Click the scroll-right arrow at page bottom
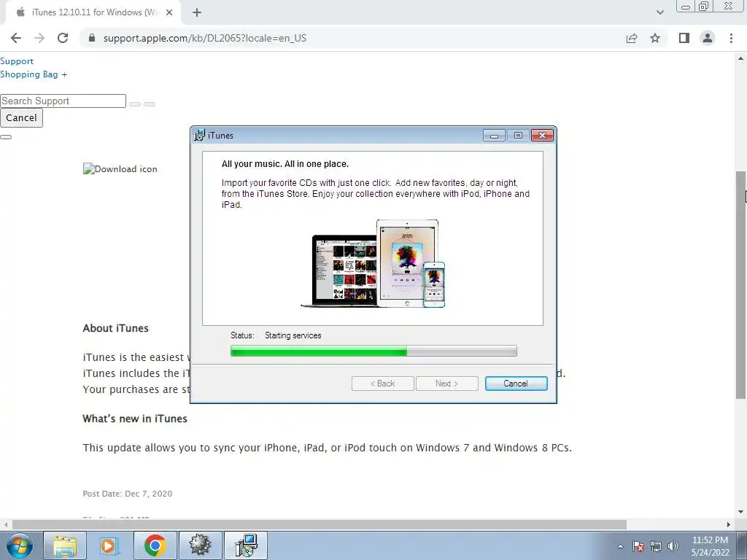 click(729, 525)
